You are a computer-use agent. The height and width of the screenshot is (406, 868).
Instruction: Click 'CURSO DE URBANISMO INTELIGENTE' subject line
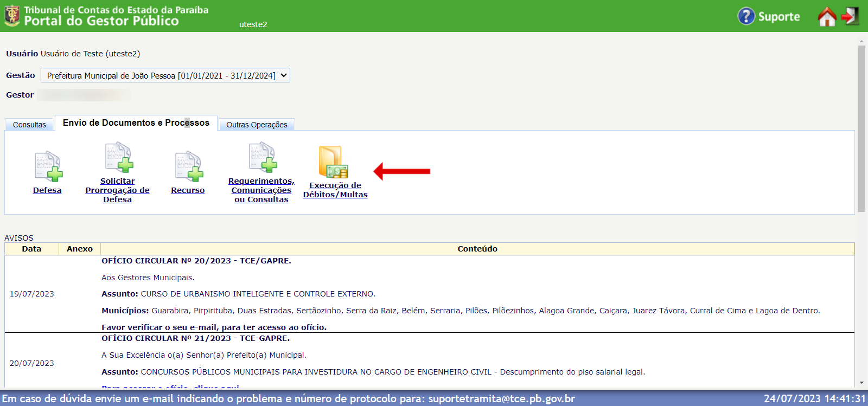[x=238, y=294]
